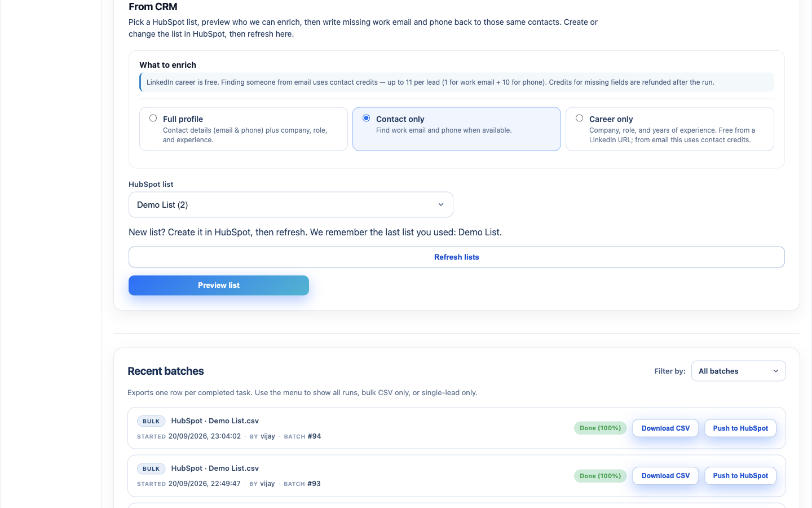Select the Contact only radio option
The image size is (812, 508).
tap(366, 119)
